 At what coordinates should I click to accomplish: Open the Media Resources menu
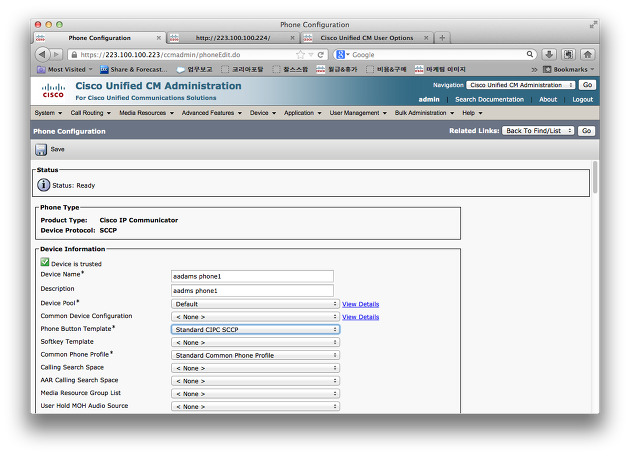146,113
